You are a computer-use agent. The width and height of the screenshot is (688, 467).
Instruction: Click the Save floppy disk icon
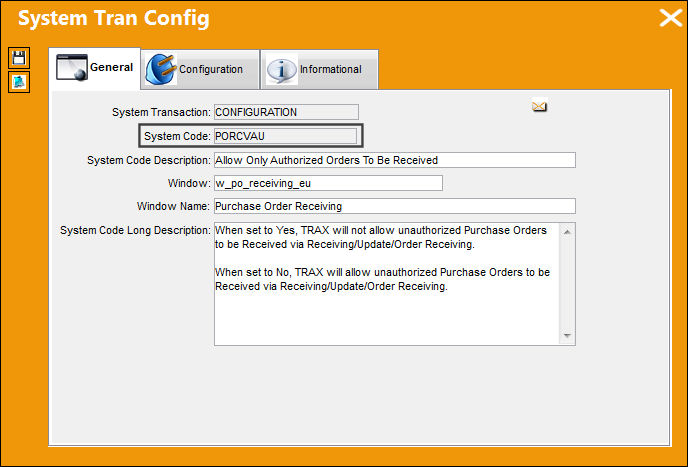click(19, 58)
